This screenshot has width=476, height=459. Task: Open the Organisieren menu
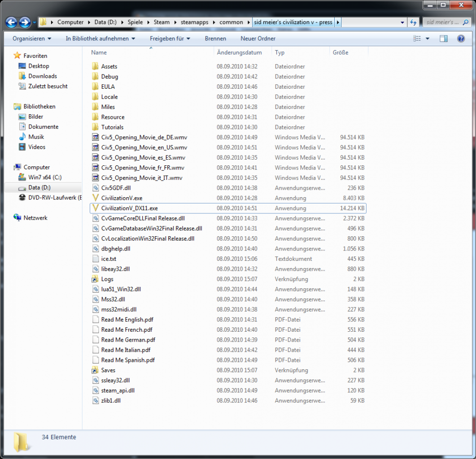[32, 39]
